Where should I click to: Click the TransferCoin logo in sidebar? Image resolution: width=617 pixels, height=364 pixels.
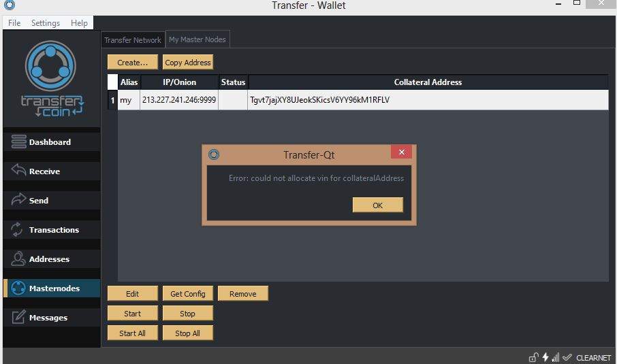(x=51, y=79)
